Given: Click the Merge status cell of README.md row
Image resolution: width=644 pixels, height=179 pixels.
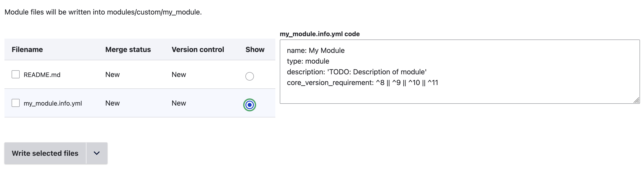Looking at the screenshot, I should (112, 75).
